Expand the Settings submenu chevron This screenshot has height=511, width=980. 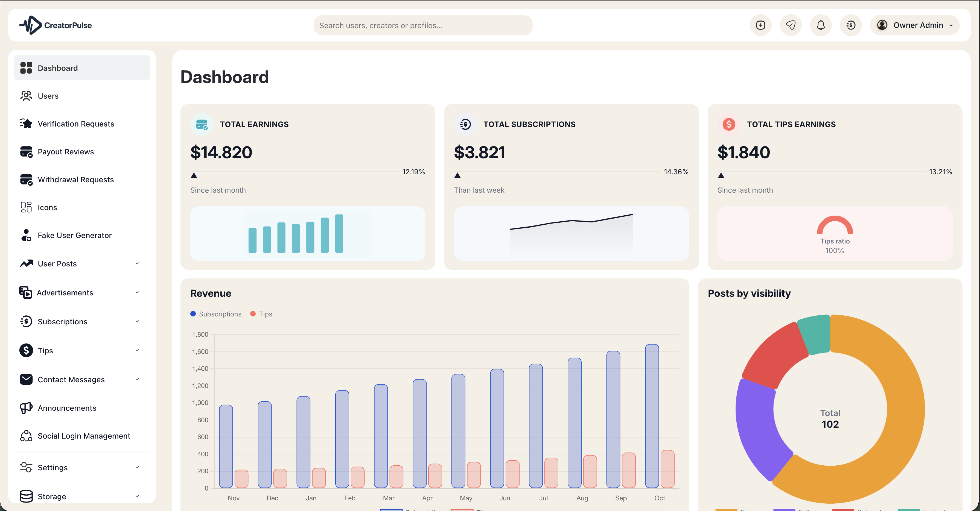click(x=137, y=467)
